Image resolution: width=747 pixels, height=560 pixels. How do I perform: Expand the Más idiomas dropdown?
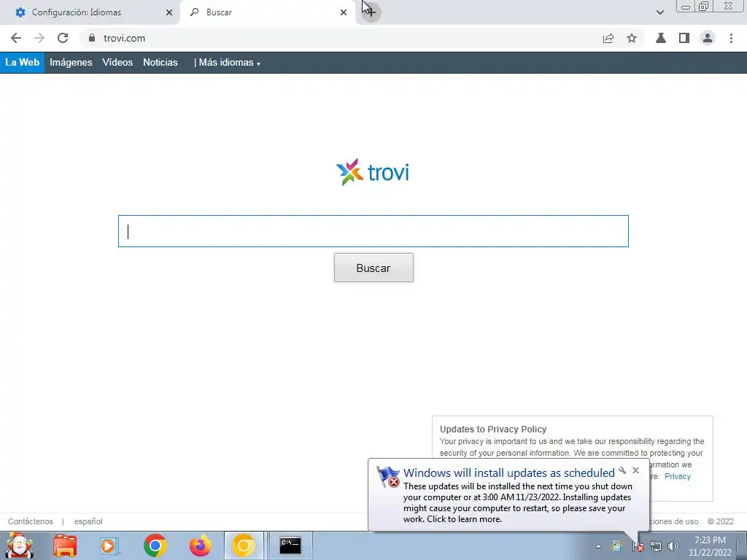click(x=230, y=63)
